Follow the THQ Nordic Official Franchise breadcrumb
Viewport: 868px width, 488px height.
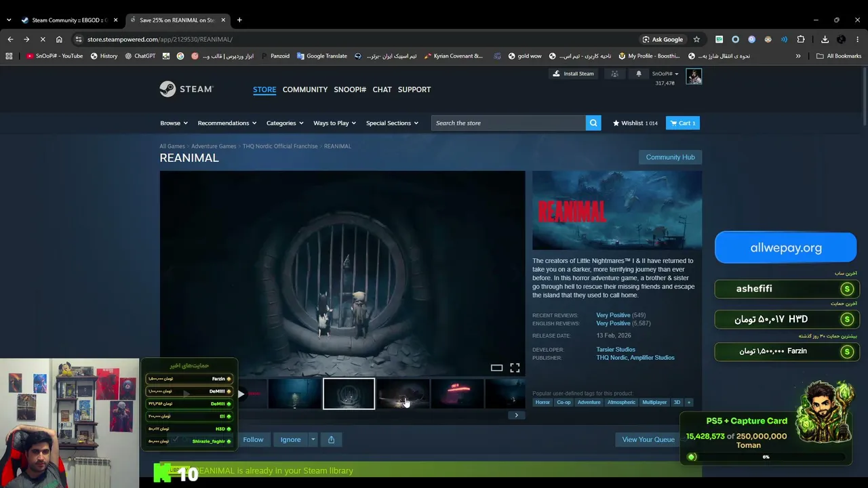(280, 146)
